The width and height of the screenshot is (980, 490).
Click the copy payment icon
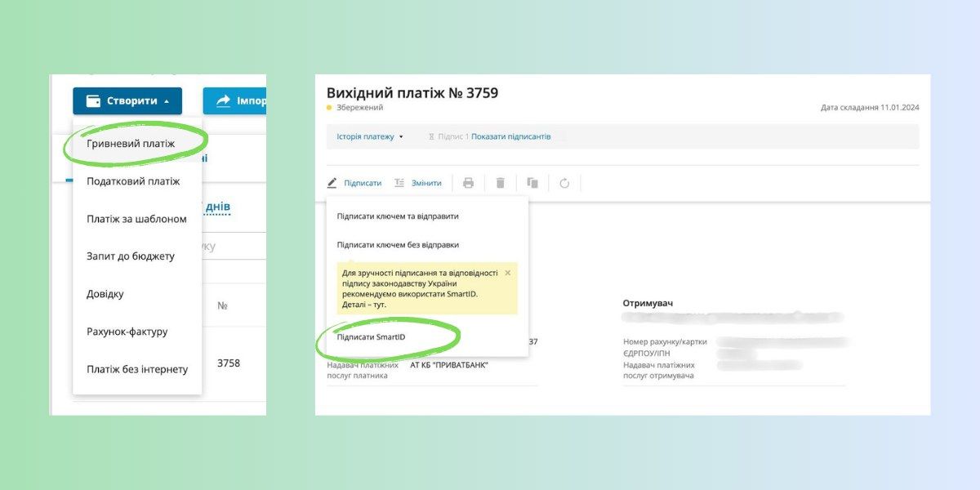532,183
